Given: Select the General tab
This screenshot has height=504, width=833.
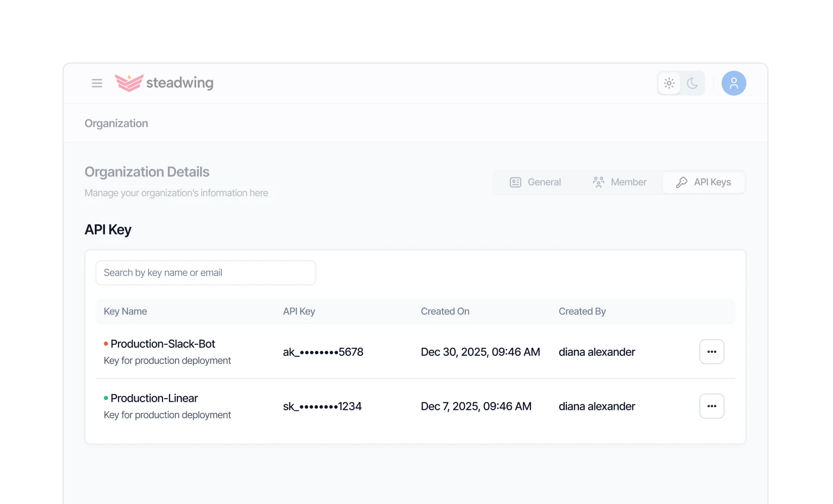Looking at the screenshot, I should (x=535, y=182).
